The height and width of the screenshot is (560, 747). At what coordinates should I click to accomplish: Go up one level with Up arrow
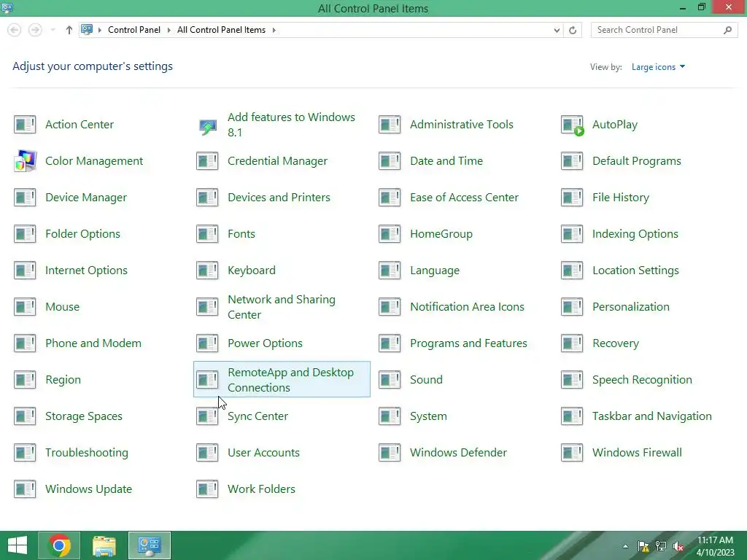(69, 30)
